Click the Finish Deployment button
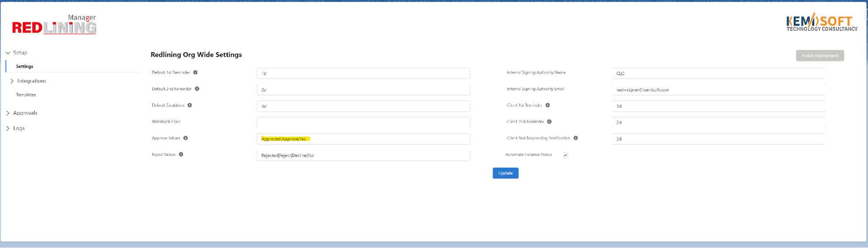868x248 pixels. tap(819, 56)
